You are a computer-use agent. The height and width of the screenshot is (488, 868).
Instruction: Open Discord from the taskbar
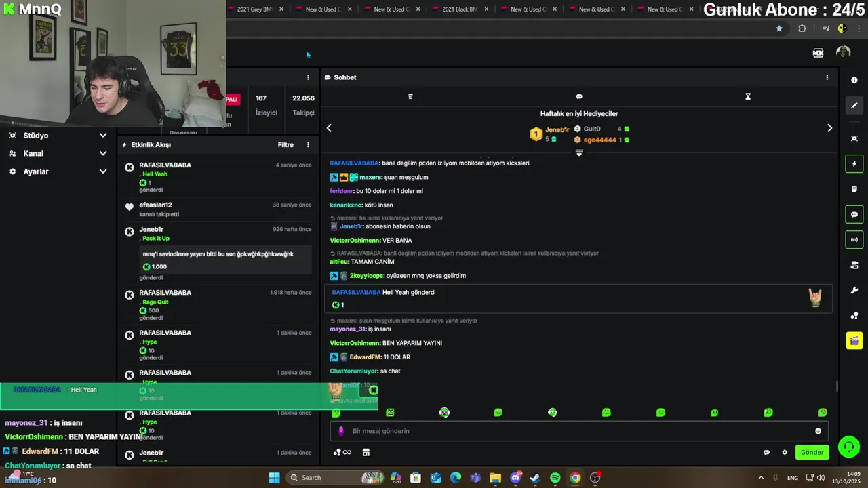click(x=515, y=478)
